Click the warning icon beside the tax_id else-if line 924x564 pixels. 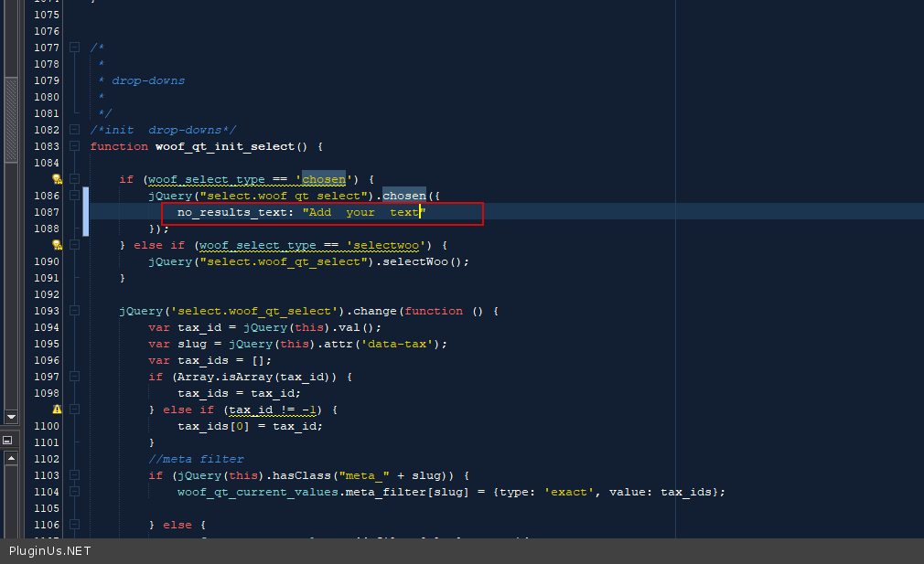[x=57, y=410]
